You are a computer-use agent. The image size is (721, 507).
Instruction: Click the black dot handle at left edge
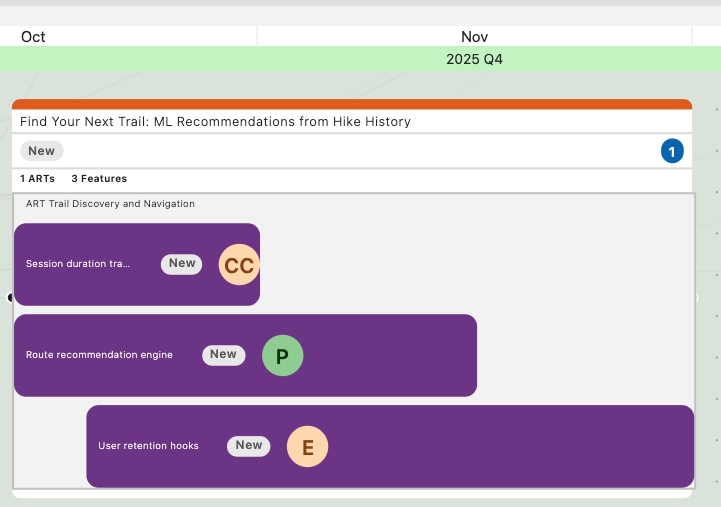point(10,297)
